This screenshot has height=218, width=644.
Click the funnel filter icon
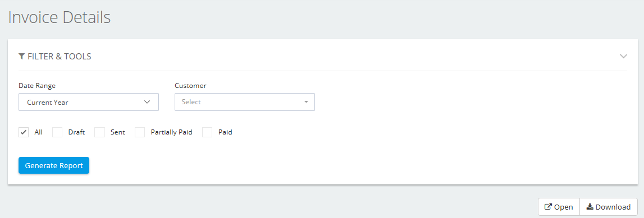[22, 56]
